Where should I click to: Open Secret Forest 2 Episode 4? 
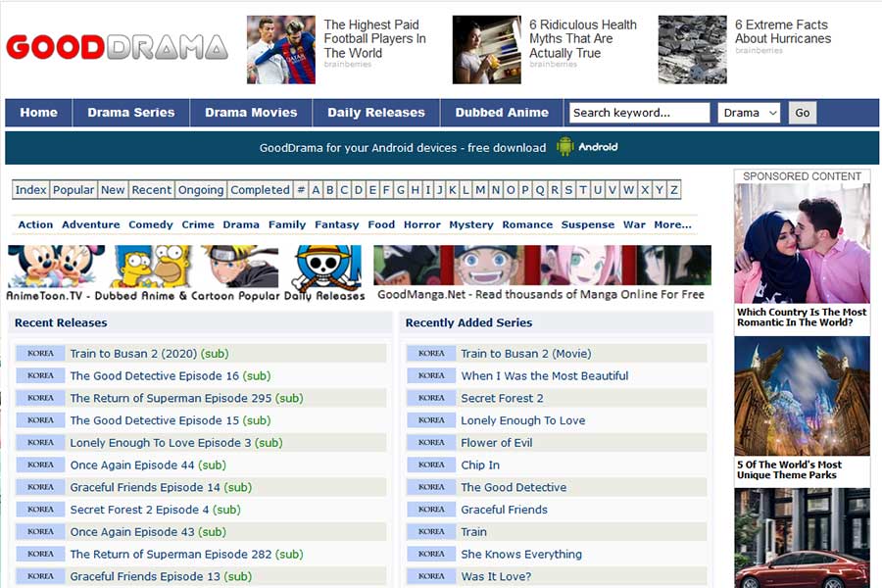pos(155,510)
